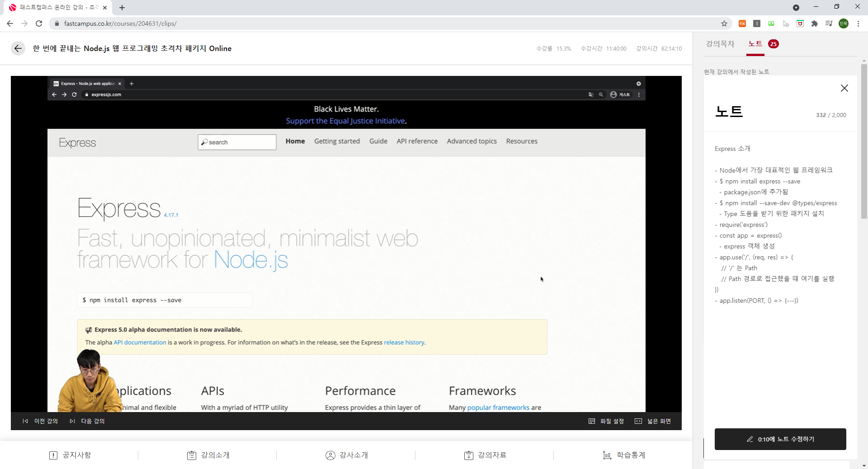The width and height of the screenshot is (868, 469).
Task: Open Chrome three-dot menu
Action: click(858, 23)
